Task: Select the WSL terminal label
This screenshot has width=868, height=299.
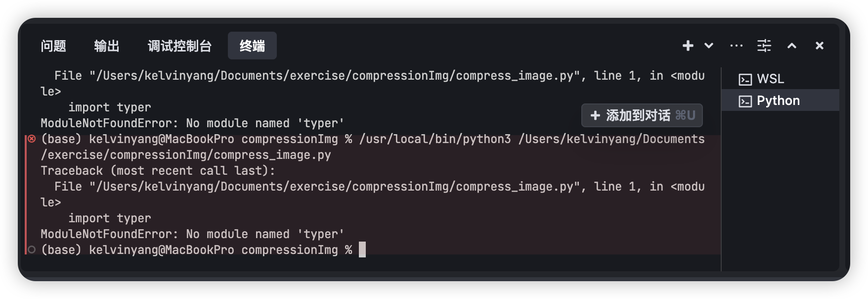Action: (x=770, y=79)
